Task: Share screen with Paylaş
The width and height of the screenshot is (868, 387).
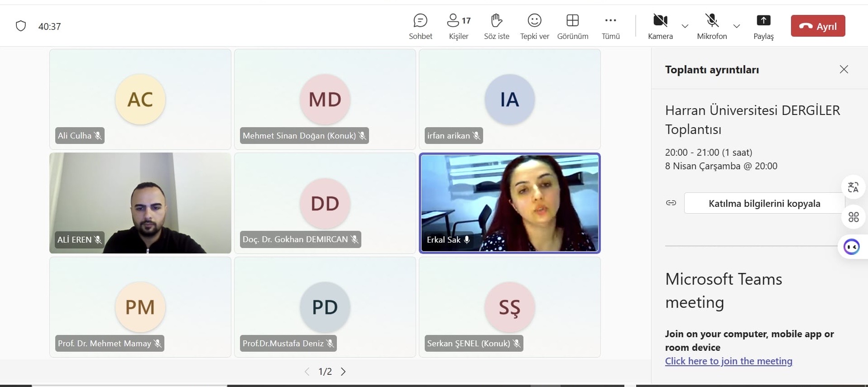Action: click(x=763, y=26)
